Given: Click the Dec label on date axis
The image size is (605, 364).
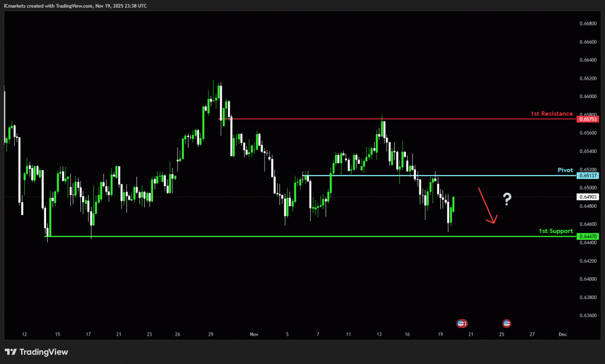Looking at the screenshot, I should [x=562, y=334].
